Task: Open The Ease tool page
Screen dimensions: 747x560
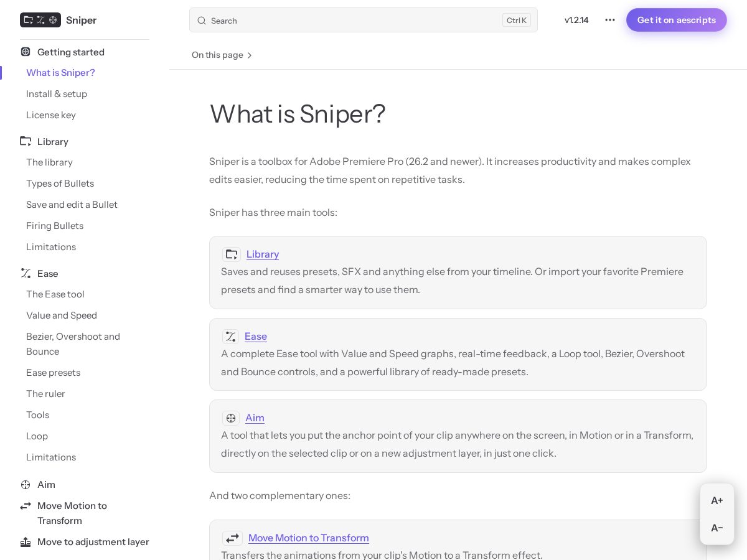Action: pos(55,294)
